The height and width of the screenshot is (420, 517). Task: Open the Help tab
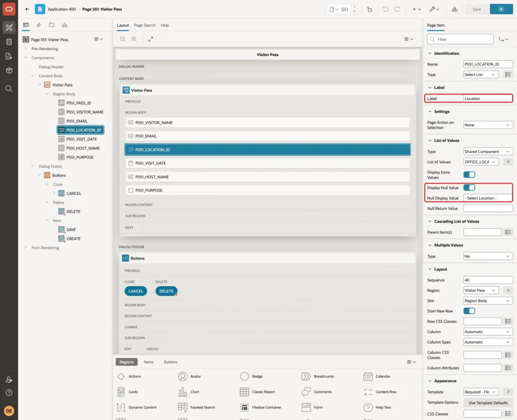[165, 25]
